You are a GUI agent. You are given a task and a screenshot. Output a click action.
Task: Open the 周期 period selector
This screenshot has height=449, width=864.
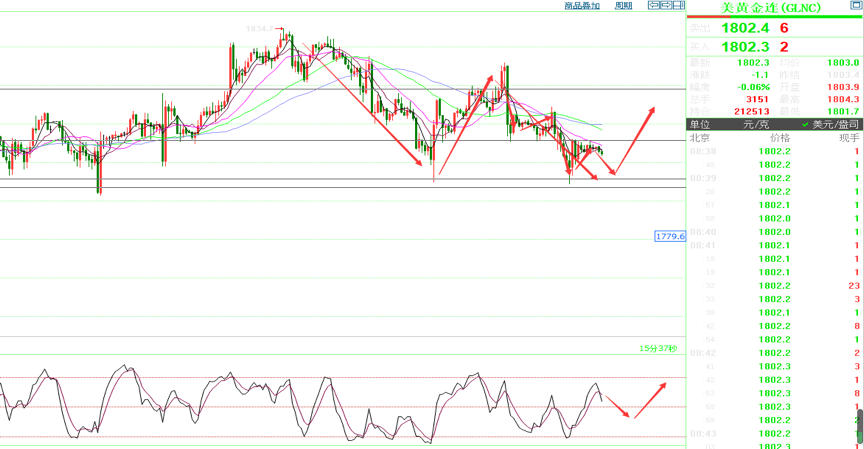coord(623,6)
